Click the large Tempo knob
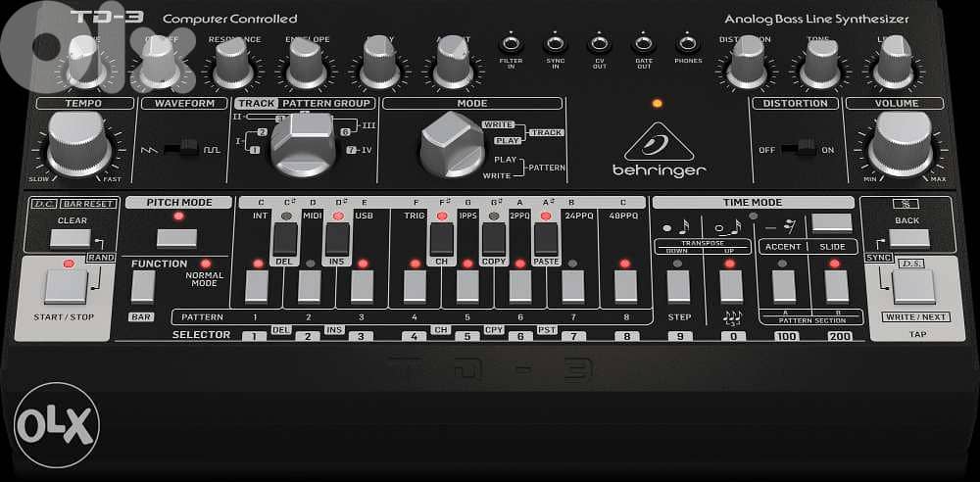 tap(78, 145)
